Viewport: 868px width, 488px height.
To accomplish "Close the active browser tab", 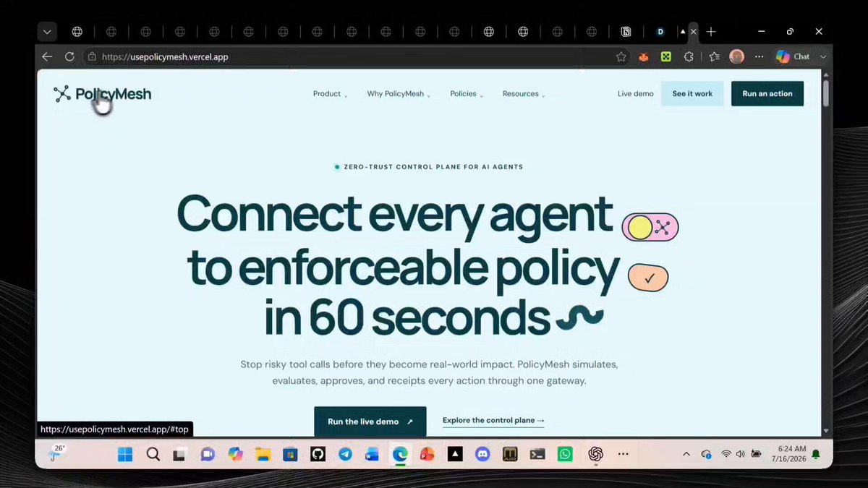I will point(693,32).
